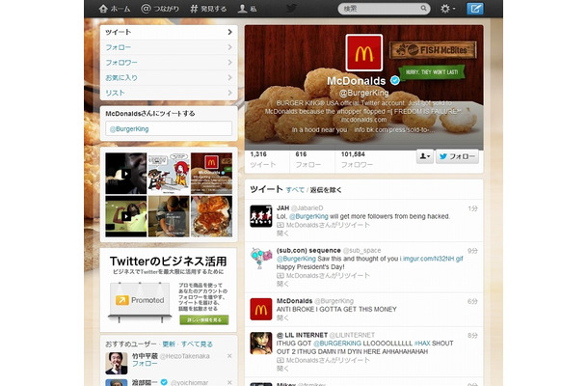
Task: Select お気に入り in the sidebar list
Action: coord(169,78)
